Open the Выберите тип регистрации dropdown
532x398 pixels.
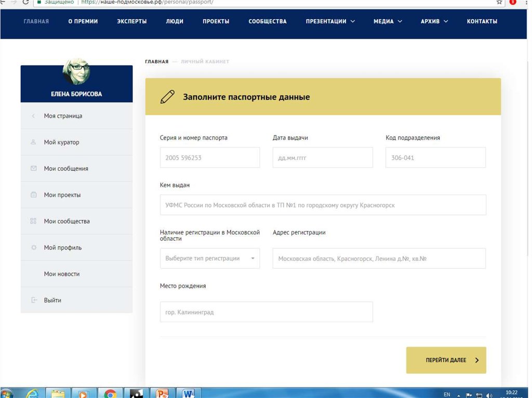click(x=209, y=258)
